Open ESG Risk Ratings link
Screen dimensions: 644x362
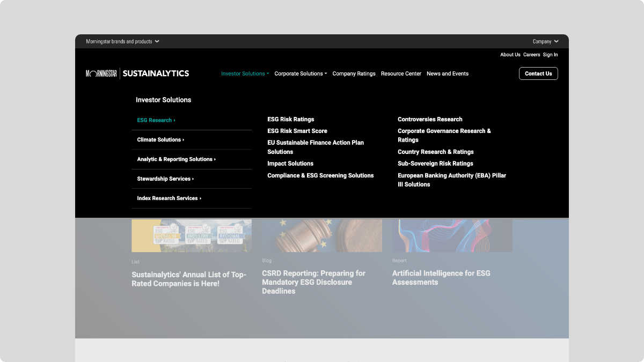[x=291, y=119]
